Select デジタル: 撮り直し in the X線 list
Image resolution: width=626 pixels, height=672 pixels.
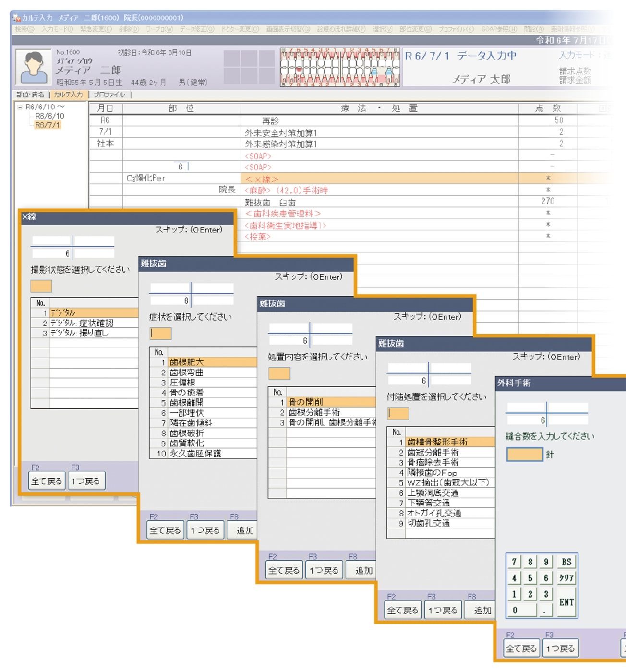click(80, 333)
